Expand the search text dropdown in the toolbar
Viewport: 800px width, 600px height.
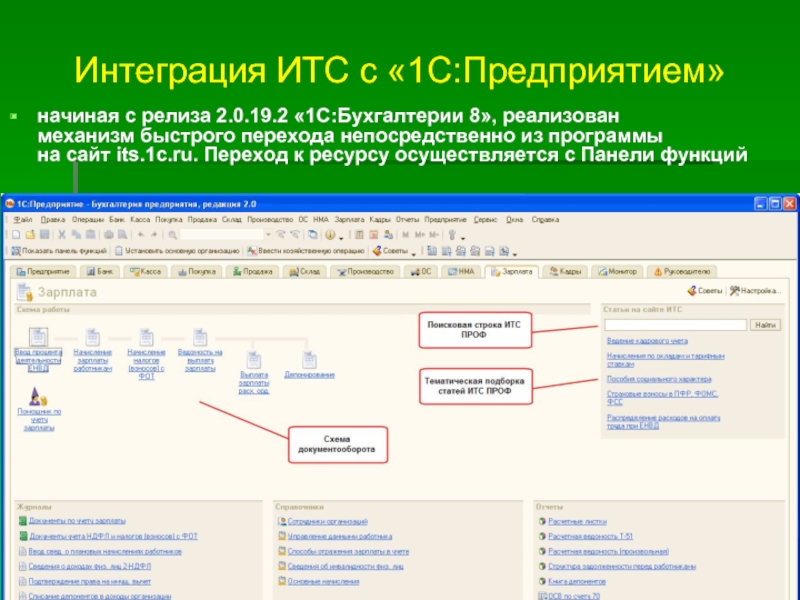[268, 235]
